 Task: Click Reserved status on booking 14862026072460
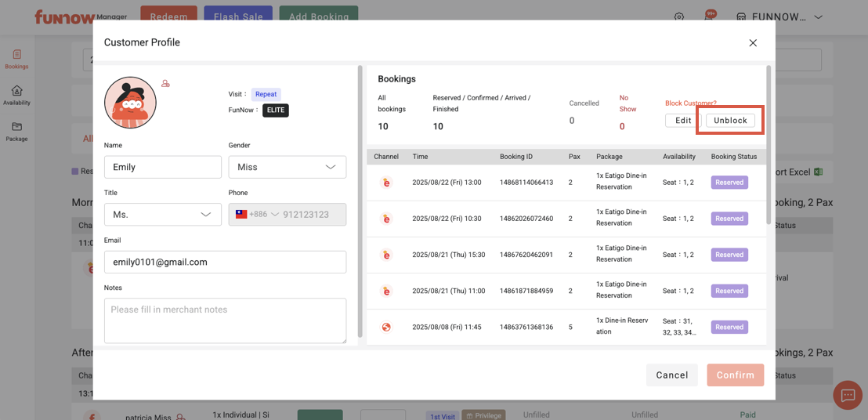click(729, 219)
